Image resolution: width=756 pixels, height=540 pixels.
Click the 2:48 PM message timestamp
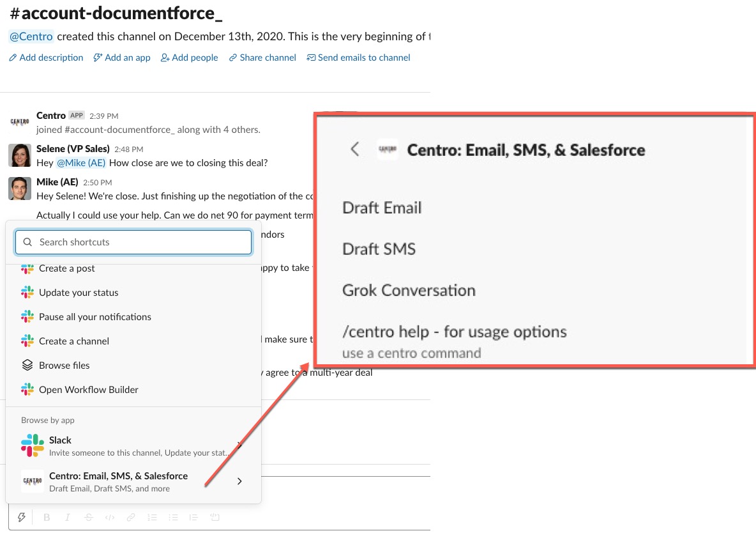click(x=129, y=149)
